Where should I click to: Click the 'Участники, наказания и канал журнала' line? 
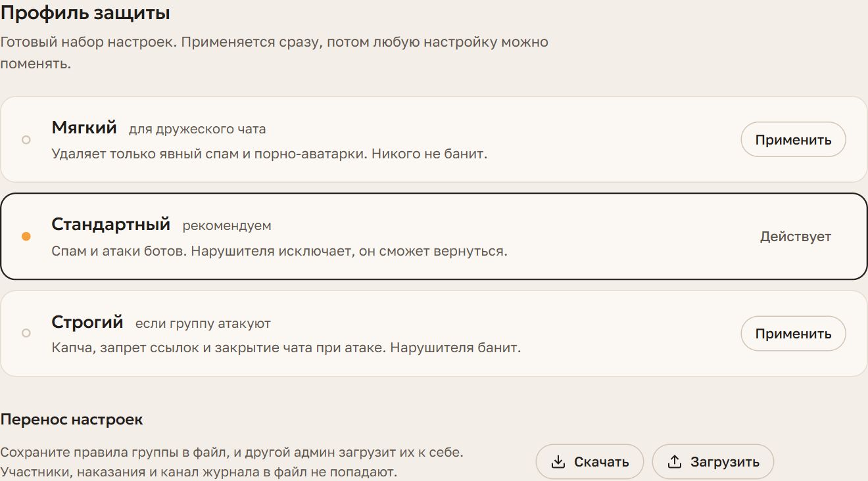click(x=199, y=472)
